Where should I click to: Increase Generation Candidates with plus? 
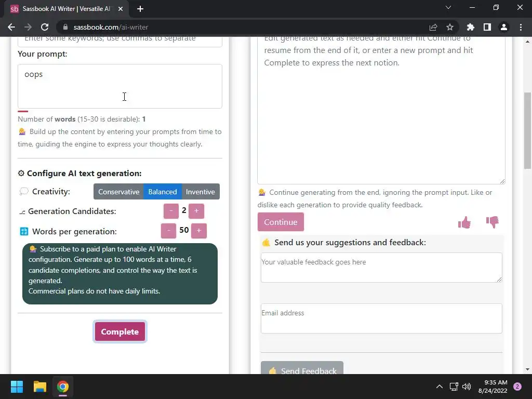pyautogui.click(x=196, y=211)
